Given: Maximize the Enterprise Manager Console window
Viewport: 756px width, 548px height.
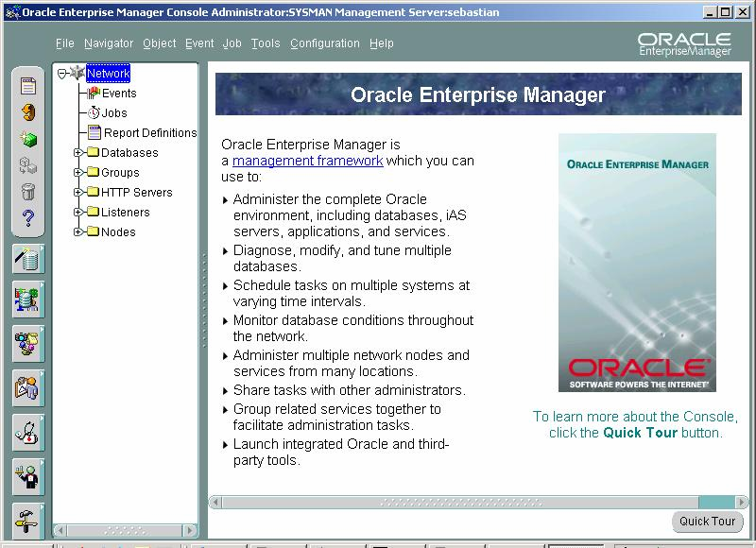Looking at the screenshot, I should tap(725, 12).
